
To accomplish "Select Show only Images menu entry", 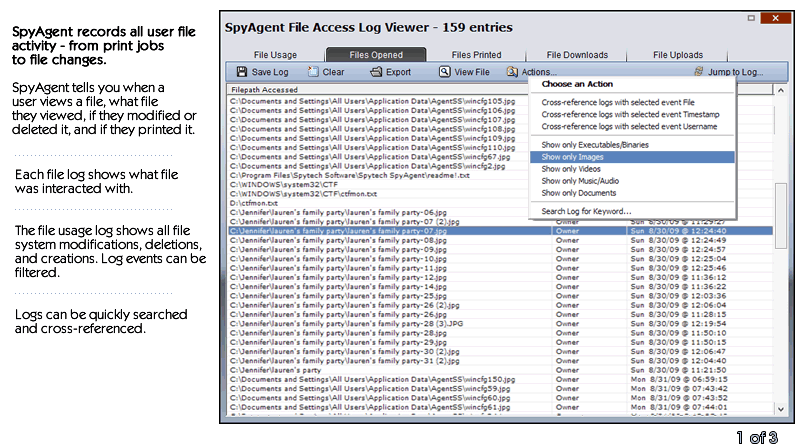I will point(632,157).
